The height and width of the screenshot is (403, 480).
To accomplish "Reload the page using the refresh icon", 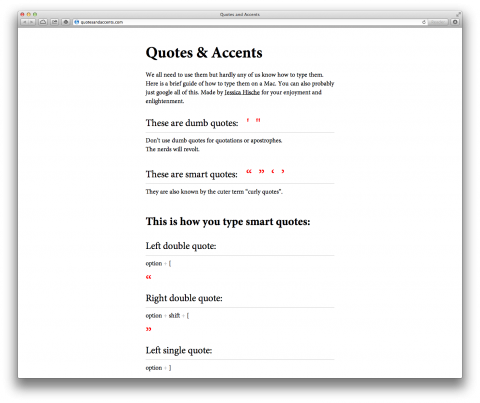I will click(424, 22).
